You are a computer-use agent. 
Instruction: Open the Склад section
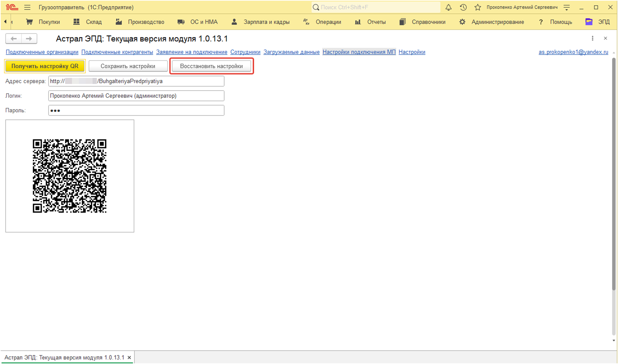(94, 22)
